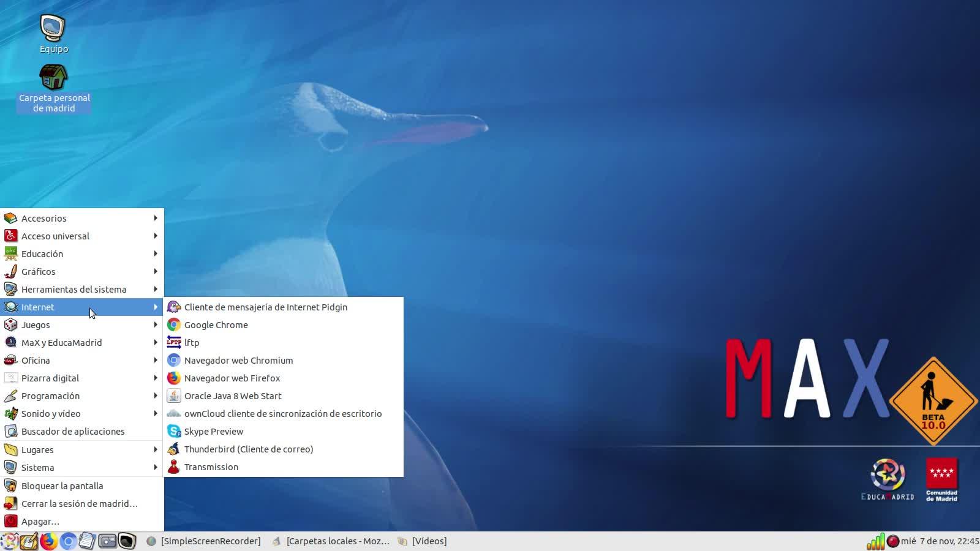Image resolution: width=980 pixels, height=551 pixels.
Task: Expand the Juegos submenu arrow
Action: [156, 325]
